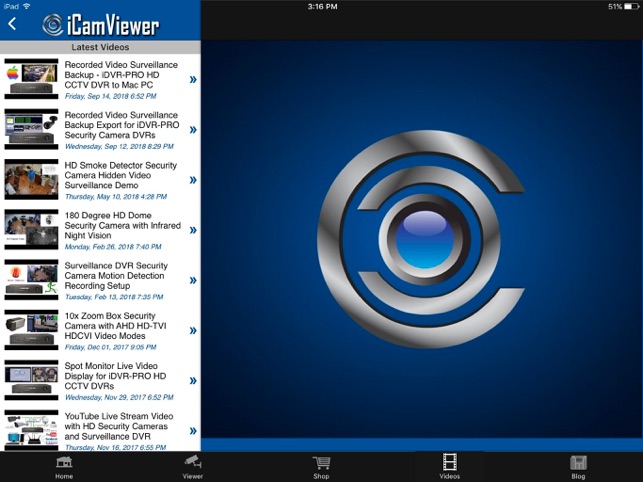Screen dimensions: 643x482
Task: Tap the Wi-Fi icon in status bar
Action: (x=27, y=6)
